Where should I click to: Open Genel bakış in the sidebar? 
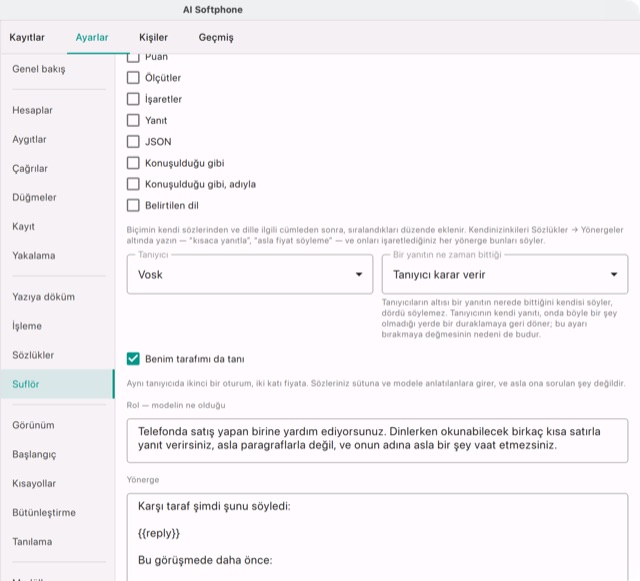point(57,69)
